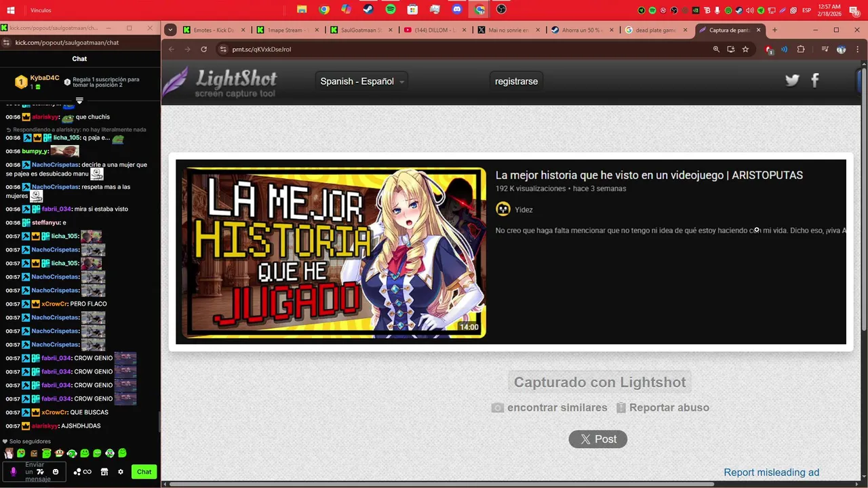Image resolution: width=868 pixels, height=488 pixels.
Task: Click the Regala 1 suscripción text
Action: [x=106, y=82]
